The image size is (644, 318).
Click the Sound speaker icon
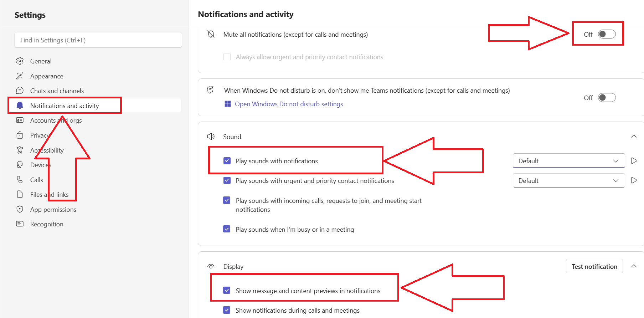click(211, 137)
